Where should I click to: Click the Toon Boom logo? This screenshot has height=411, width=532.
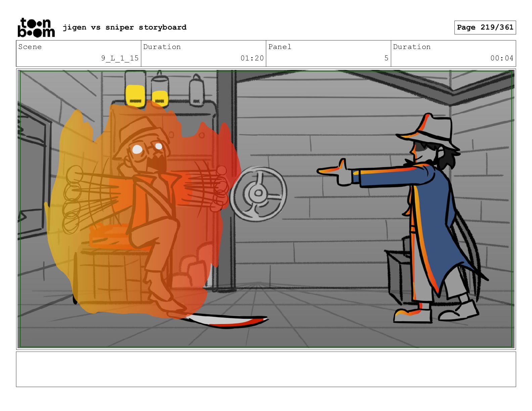coord(36,28)
